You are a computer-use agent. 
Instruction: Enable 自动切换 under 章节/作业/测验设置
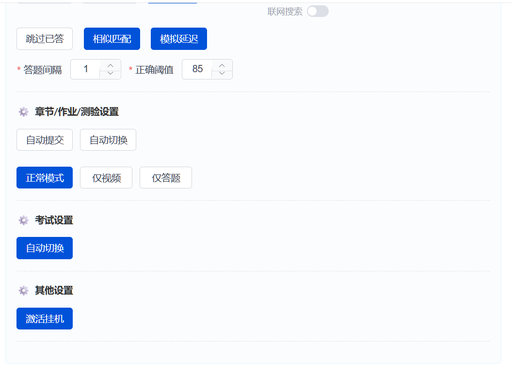108,140
